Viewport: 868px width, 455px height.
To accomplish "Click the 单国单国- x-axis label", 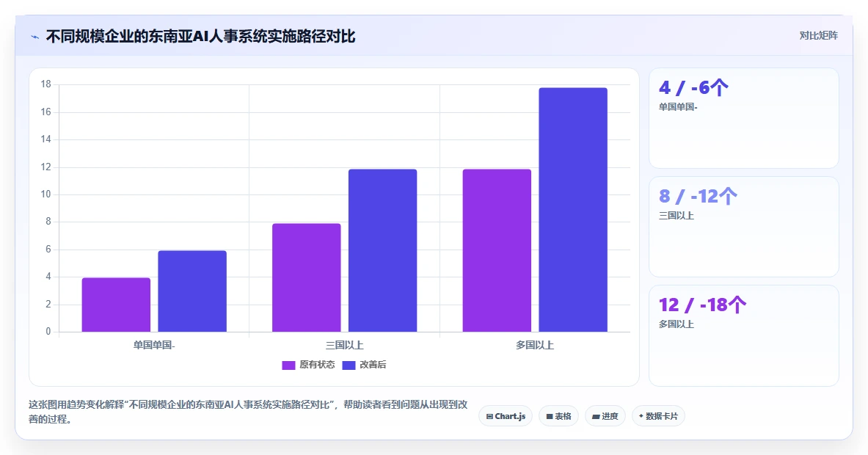I will (x=154, y=346).
